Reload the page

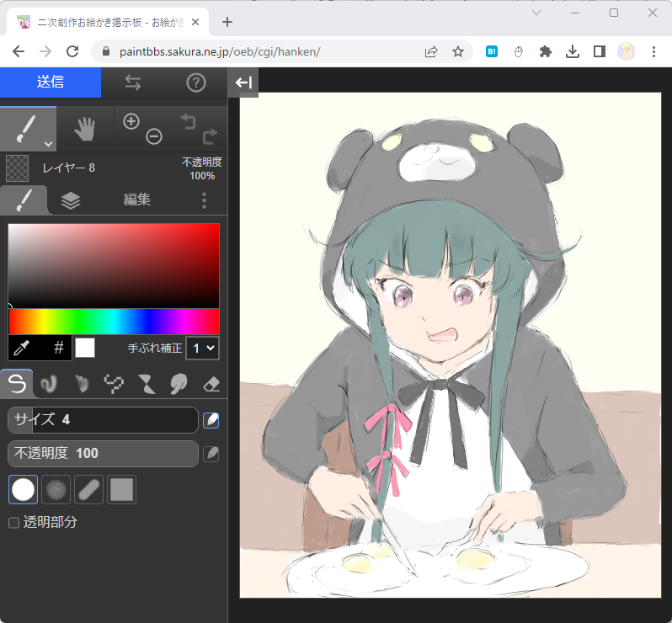tap(72, 52)
